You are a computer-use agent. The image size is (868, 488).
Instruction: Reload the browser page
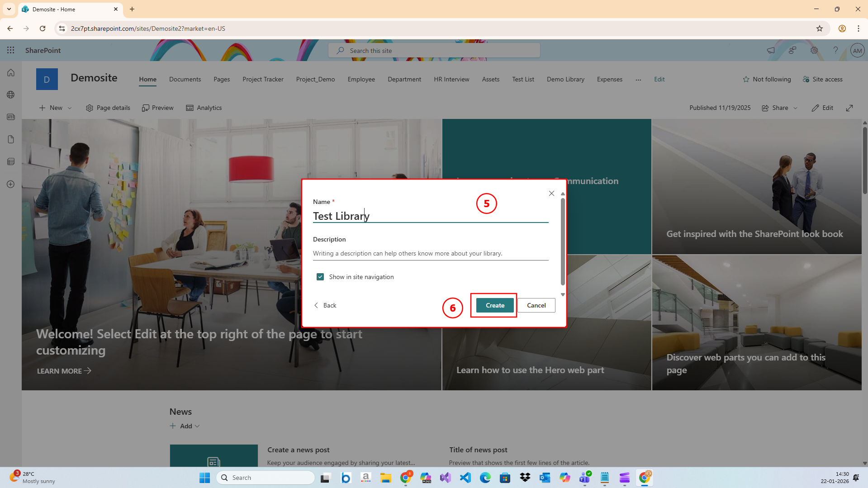click(43, 28)
